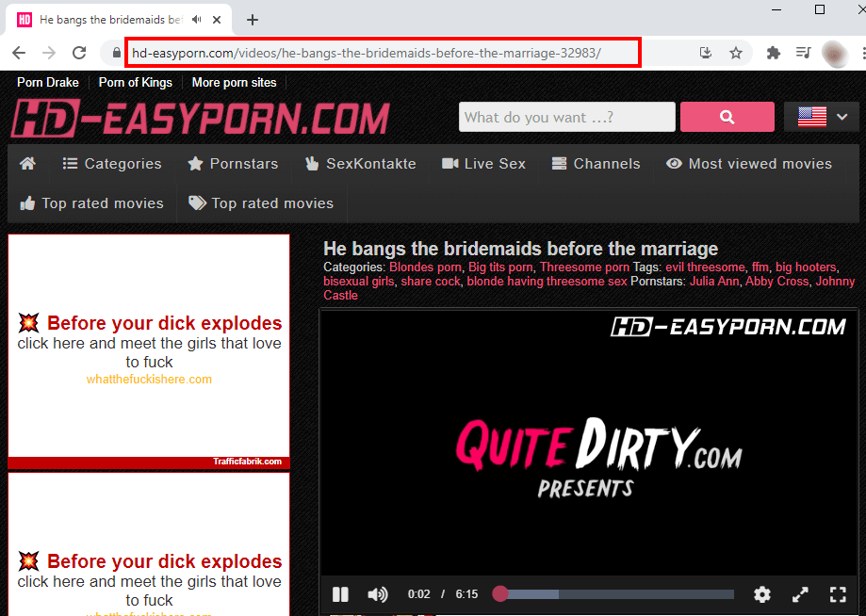Open the Most viewed movies menu item
Screen dimensions: 866x616
point(749,163)
